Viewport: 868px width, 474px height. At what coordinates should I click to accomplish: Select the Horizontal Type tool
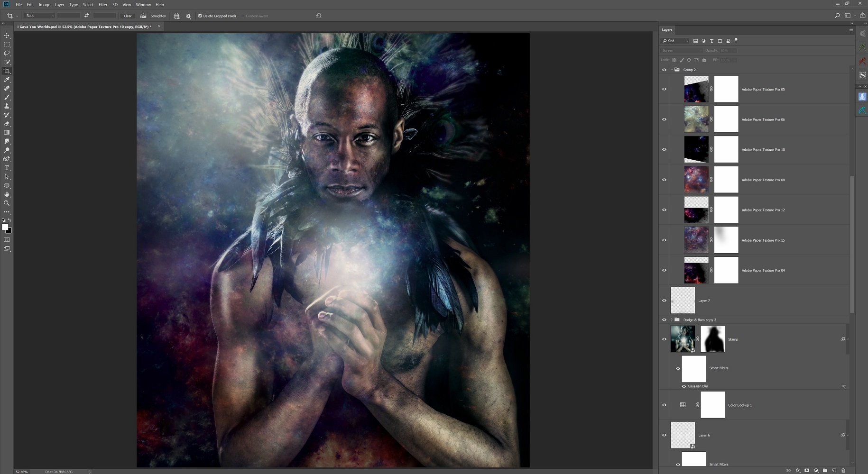[7, 168]
